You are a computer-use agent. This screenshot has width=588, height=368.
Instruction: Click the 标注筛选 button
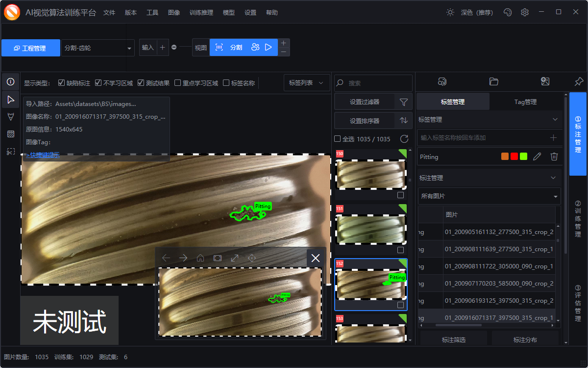[x=454, y=339]
